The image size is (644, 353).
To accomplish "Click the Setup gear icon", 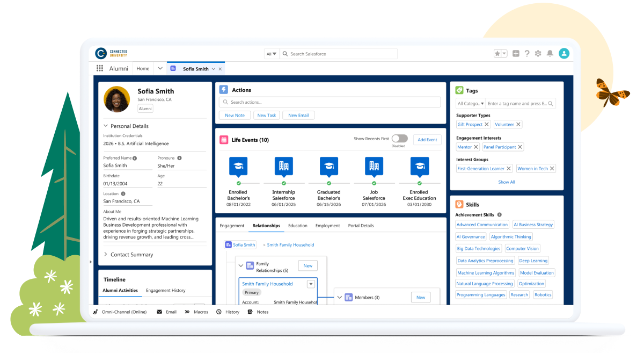I will click(539, 53).
